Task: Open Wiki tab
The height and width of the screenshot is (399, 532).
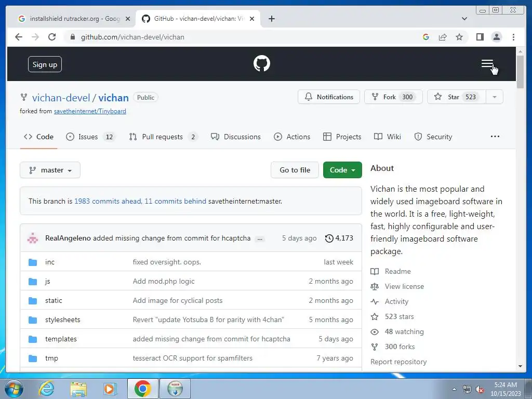Action: [388, 137]
